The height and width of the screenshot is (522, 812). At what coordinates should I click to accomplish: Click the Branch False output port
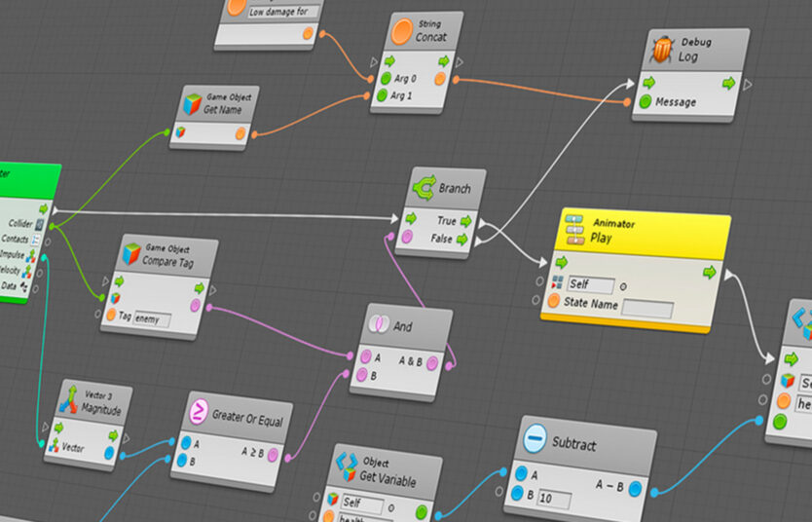pos(461,240)
